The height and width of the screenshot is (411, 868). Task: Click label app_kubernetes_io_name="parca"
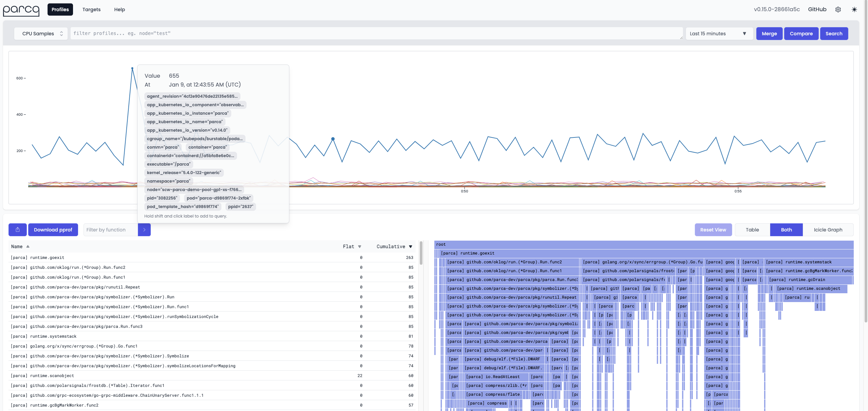tap(185, 122)
